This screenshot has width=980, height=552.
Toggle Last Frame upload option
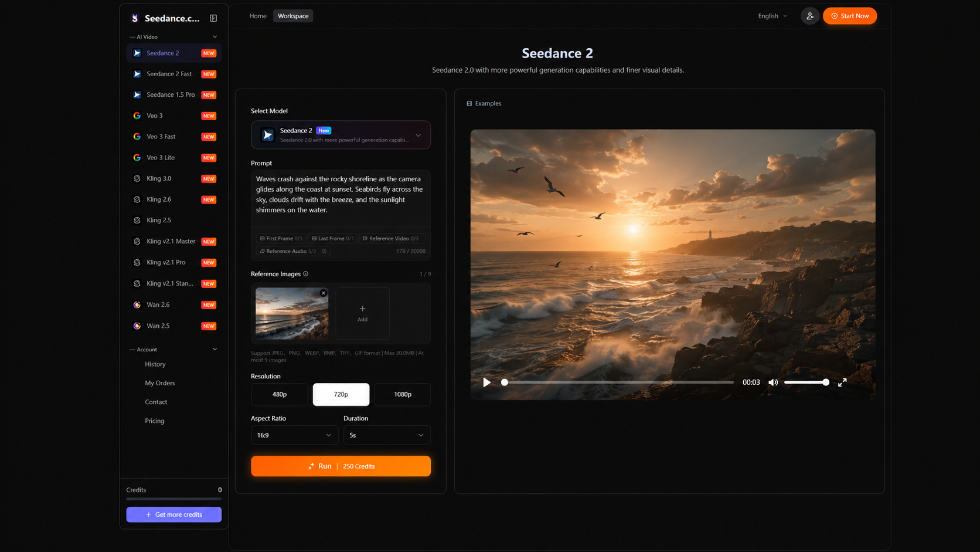332,238
